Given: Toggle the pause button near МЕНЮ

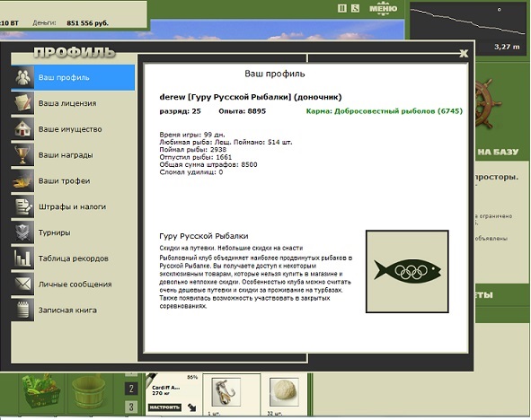Looking at the screenshot, I should pyautogui.click(x=342, y=8).
